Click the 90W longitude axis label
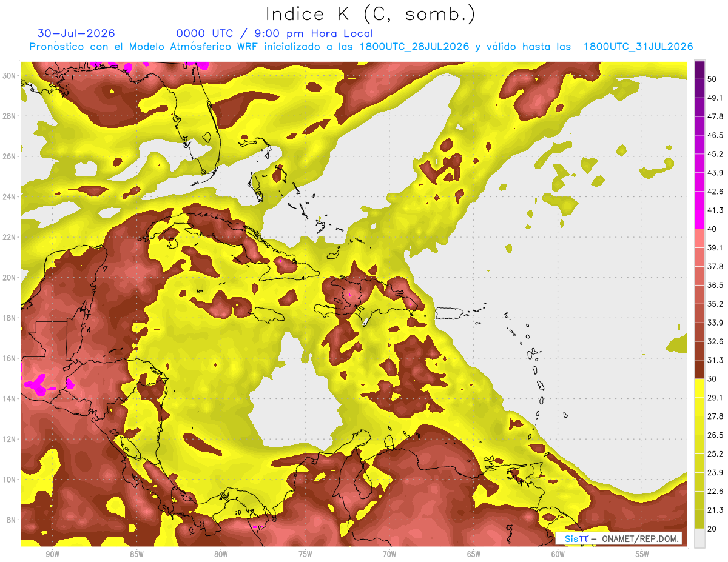This screenshot has height=562, width=728. click(52, 554)
